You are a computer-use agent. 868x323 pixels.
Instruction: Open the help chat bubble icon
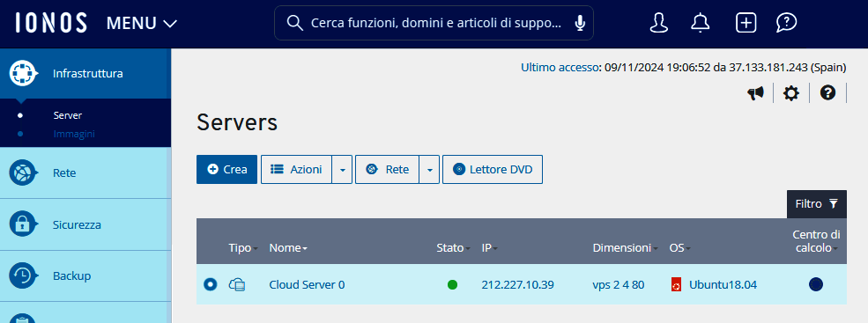tap(786, 23)
